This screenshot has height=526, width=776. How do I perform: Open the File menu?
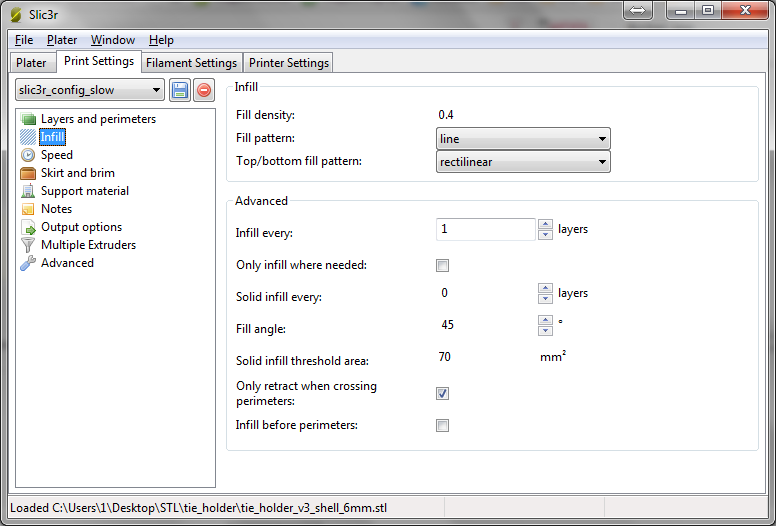coord(24,40)
